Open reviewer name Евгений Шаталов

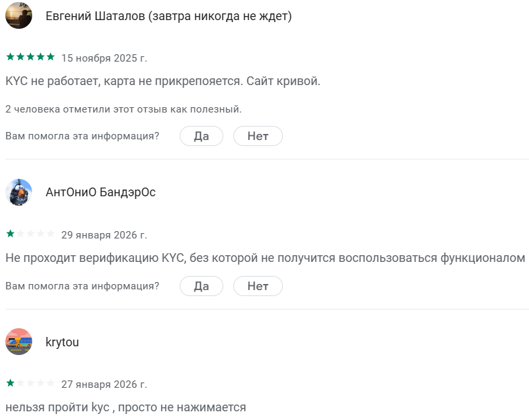coord(168,16)
